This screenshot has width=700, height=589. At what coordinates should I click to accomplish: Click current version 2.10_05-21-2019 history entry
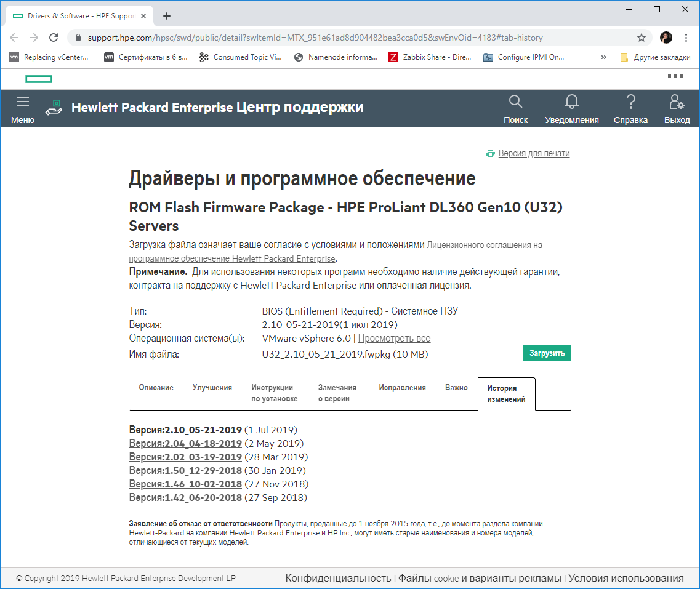(x=185, y=430)
